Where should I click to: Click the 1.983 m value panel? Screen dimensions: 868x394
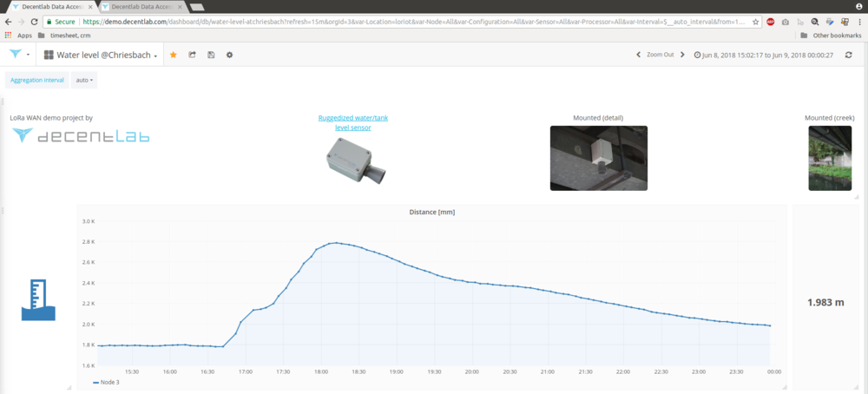click(825, 303)
